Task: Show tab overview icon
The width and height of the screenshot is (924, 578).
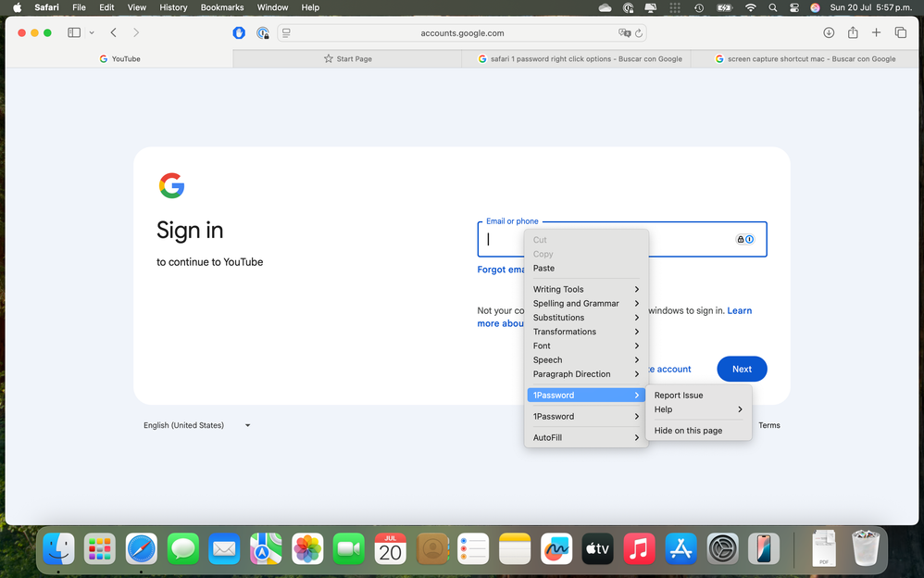Action: 901,33
